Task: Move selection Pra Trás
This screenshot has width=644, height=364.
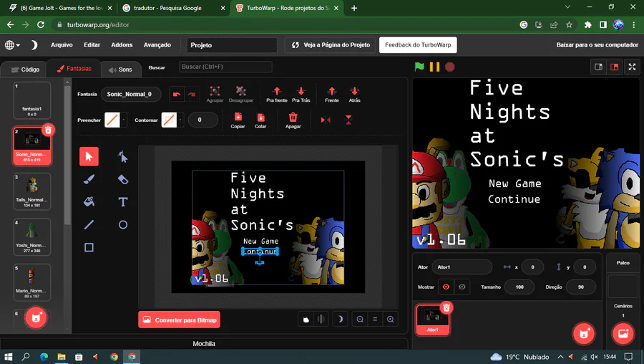Action: tap(301, 94)
